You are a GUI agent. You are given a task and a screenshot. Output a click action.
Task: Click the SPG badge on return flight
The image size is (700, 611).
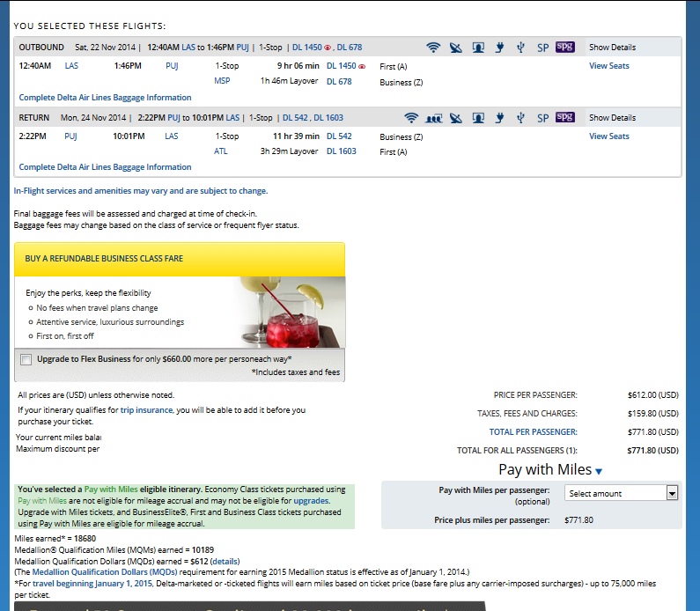(564, 118)
